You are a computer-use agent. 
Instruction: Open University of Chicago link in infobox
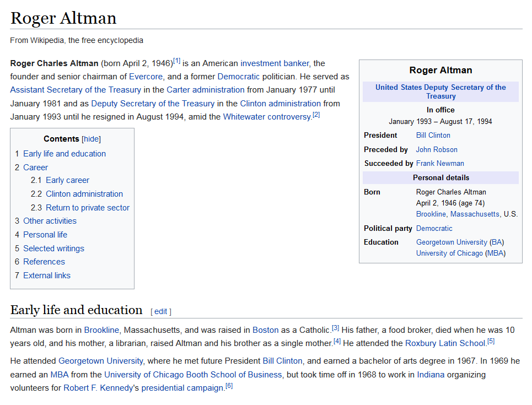click(x=449, y=253)
